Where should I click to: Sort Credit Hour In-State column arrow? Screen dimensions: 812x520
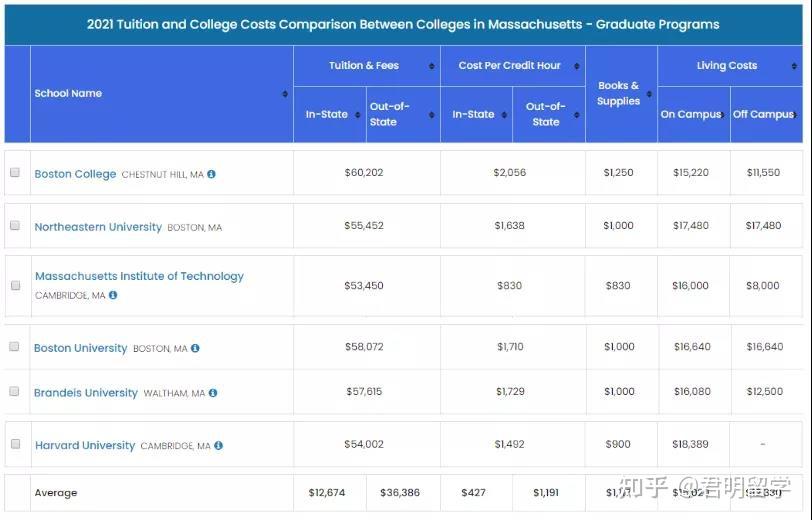pyautogui.click(x=504, y=114)
